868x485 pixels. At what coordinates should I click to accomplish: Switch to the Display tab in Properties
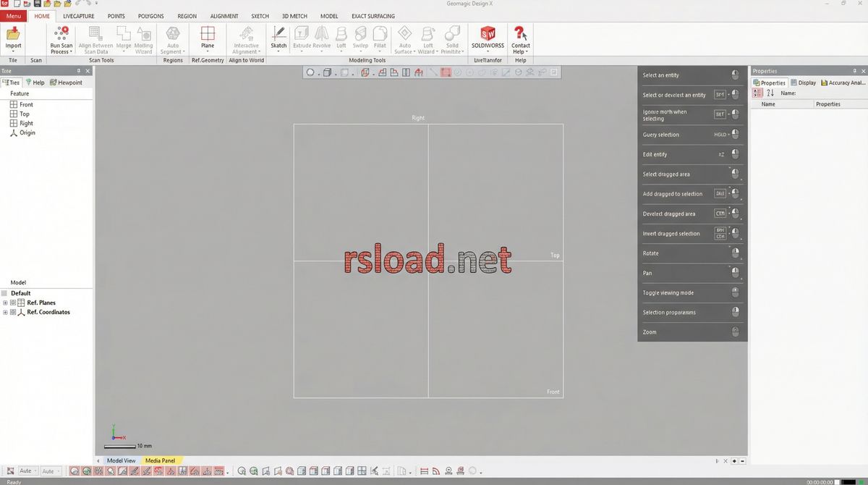(x=804, y=83)
